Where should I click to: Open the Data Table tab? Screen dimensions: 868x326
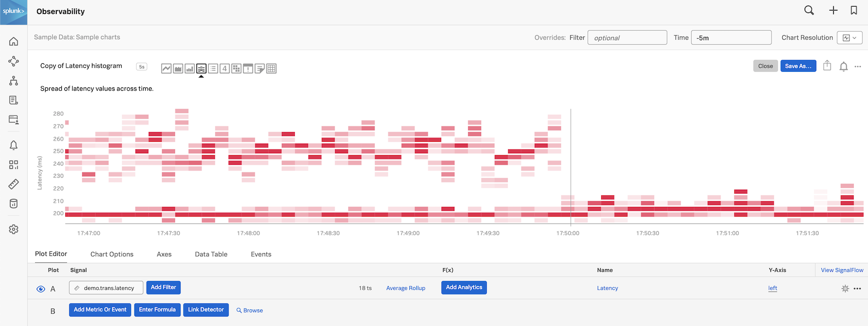coord(211,254)
